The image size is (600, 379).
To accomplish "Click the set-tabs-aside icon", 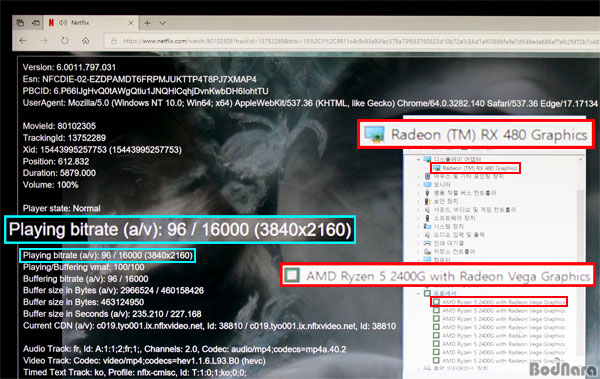I will pos(36,23).
